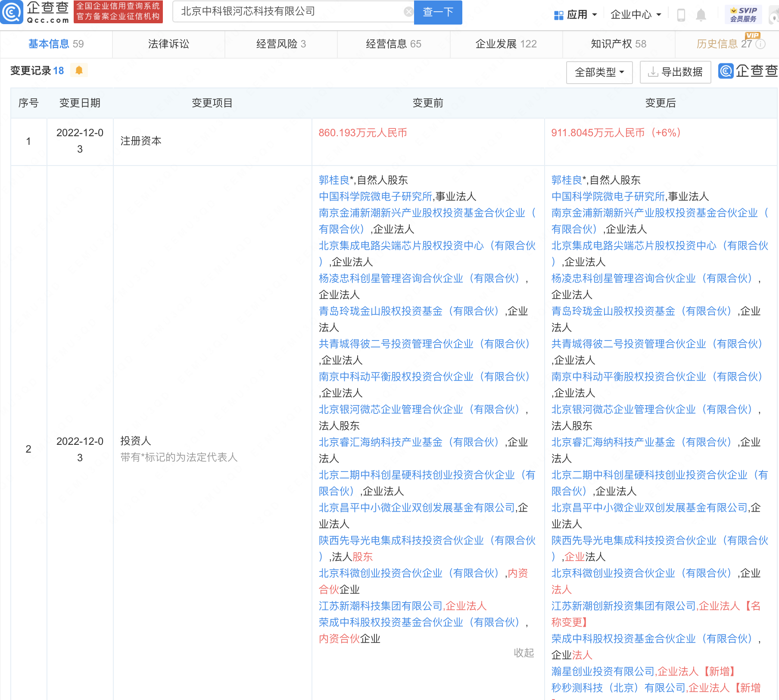Click the 应用 grid icon

tap(559, 15)
